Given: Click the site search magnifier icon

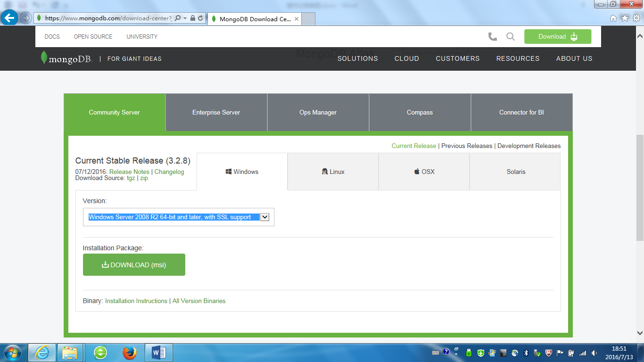Looking at the screenshot, I should (511, 36).
